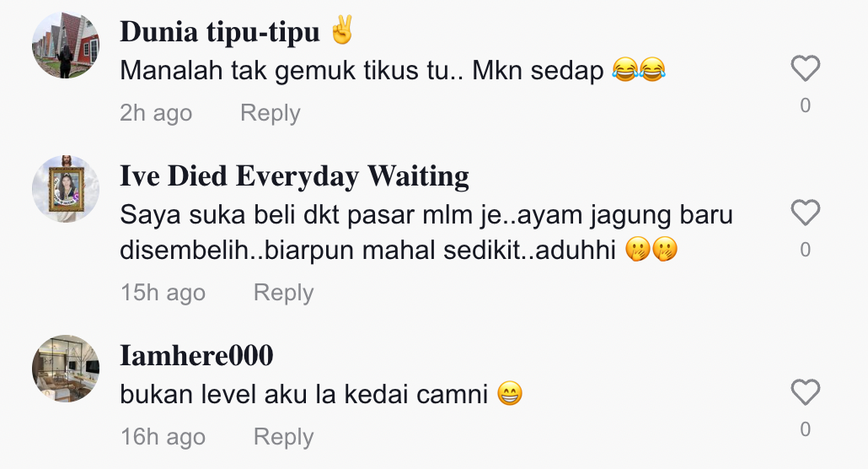Reply to the Iamhere000 comment
The image size is (868, 469).
click(283, 437)
